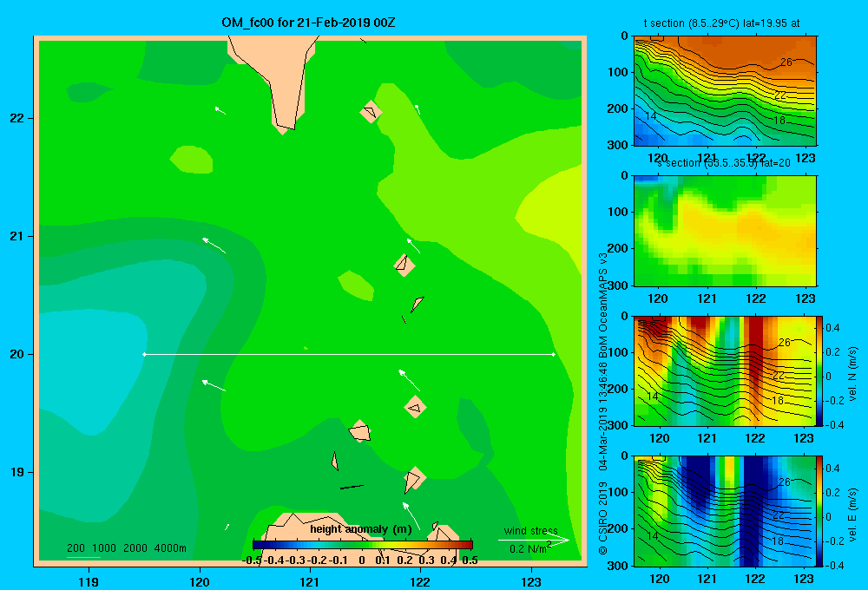Screen dimensions: 868x590
Task: Click latitude label 20 on main map axis
Action: [x=17, y=354]
